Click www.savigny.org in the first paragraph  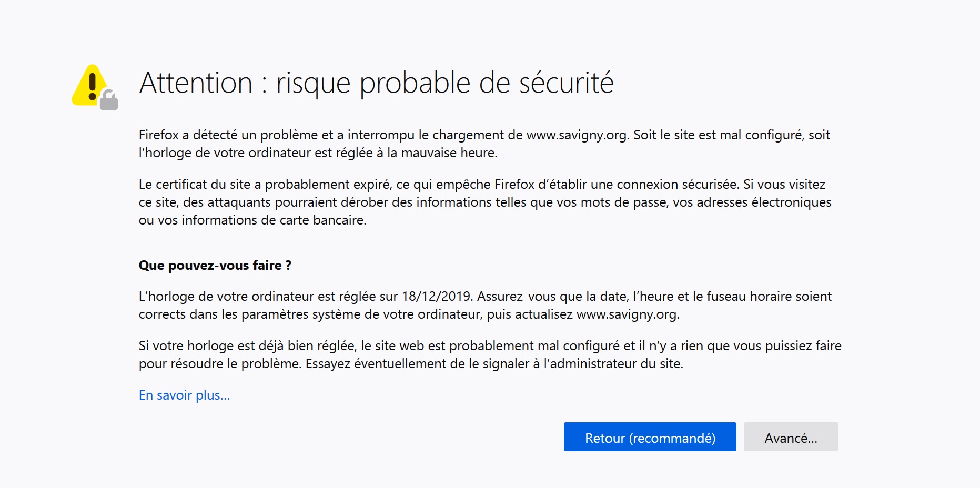[x=577, y=135]
